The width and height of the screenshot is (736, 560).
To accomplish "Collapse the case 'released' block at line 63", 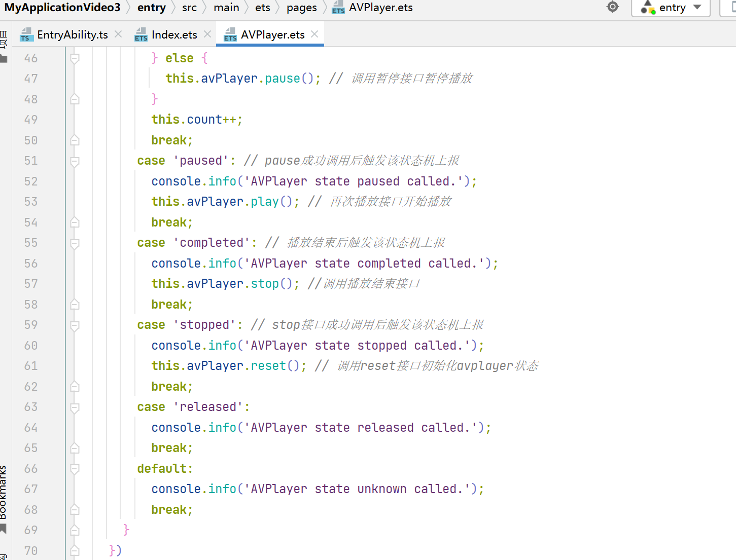I will click(x=75, y=407).
